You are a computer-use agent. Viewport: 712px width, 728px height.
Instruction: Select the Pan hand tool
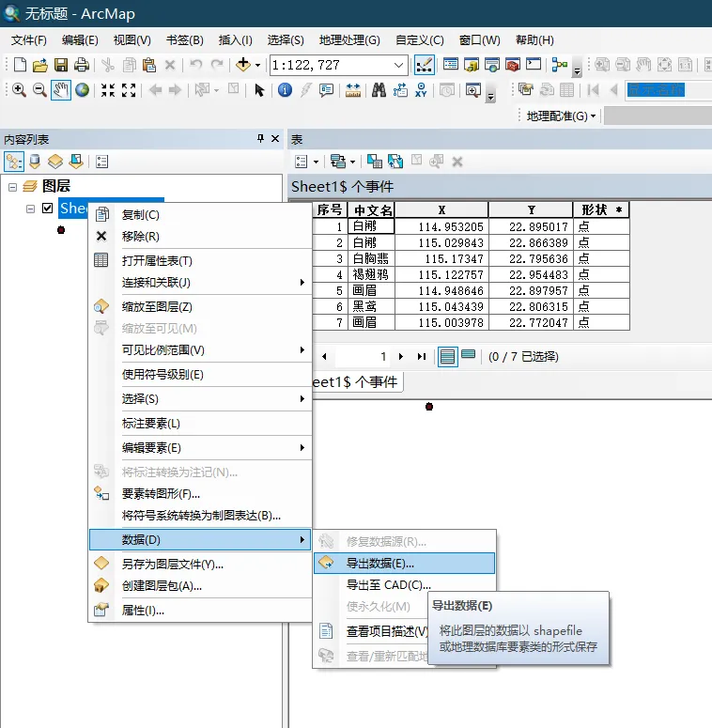click(x=61, y=89)
